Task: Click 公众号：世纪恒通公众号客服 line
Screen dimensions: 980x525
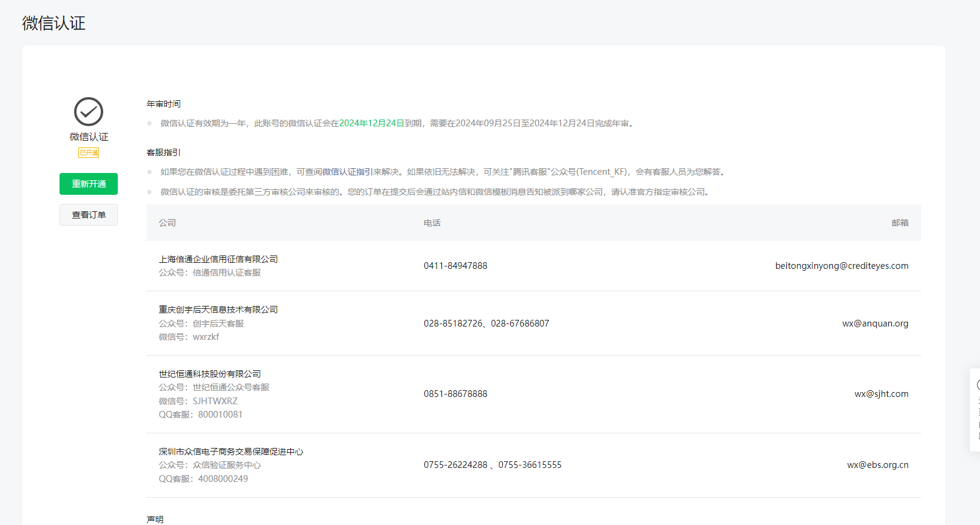Action: [x=214, y=387]
